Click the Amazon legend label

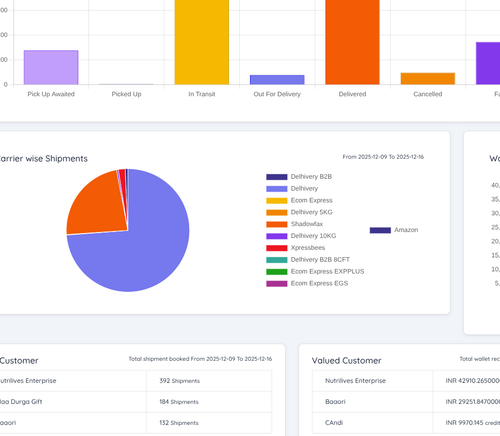tap(406, 230)
